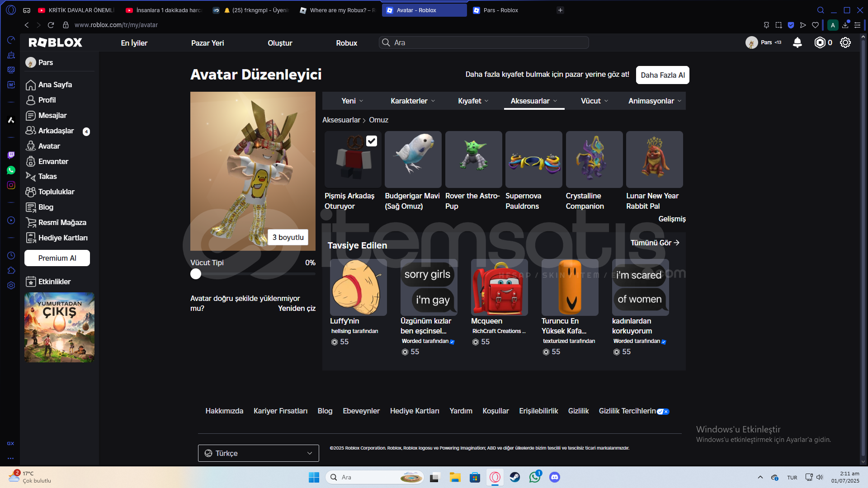The image size is (868, 488).
Task: Expand the Kıyafet dropdown
Action: pos(473,101)
